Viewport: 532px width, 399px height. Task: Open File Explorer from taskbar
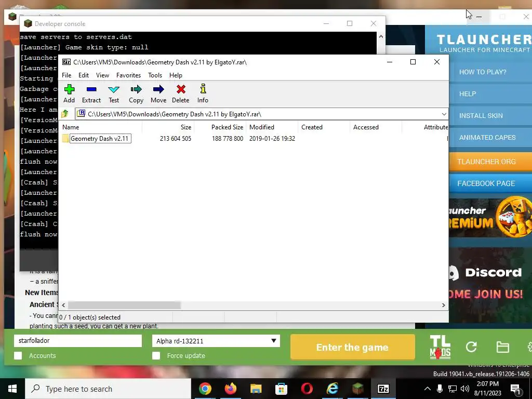pos(256,389)
